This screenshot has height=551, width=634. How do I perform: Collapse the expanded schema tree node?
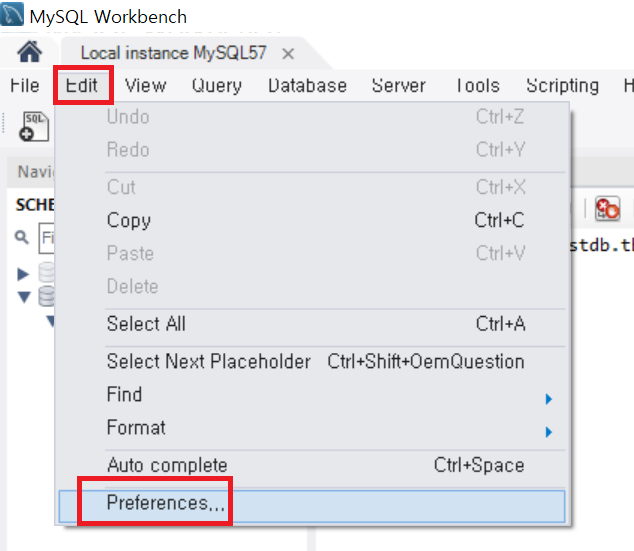24,297
